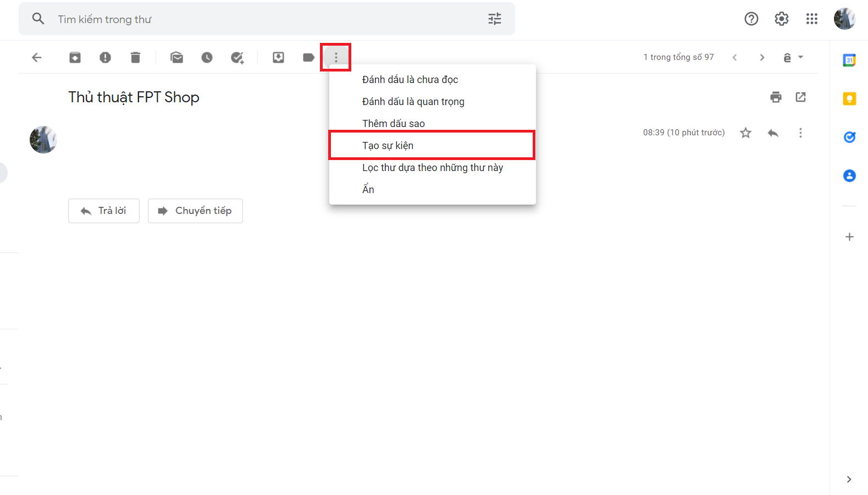Open message-level More options menu
The height and width of the screenshot is (495, 868).
click(x=800, y=133)
